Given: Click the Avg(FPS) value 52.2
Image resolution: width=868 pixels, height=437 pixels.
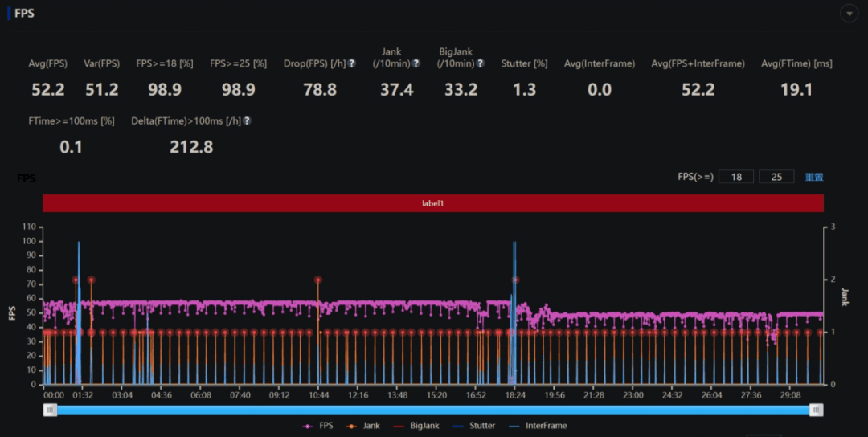Looking at the screenshot, I should coord(48,90).
